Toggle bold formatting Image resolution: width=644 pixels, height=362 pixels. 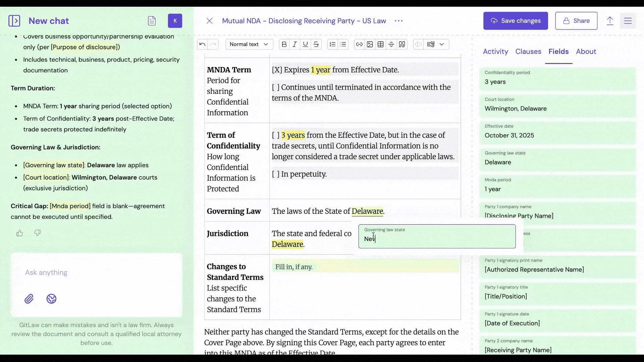[x=284, y=44]
